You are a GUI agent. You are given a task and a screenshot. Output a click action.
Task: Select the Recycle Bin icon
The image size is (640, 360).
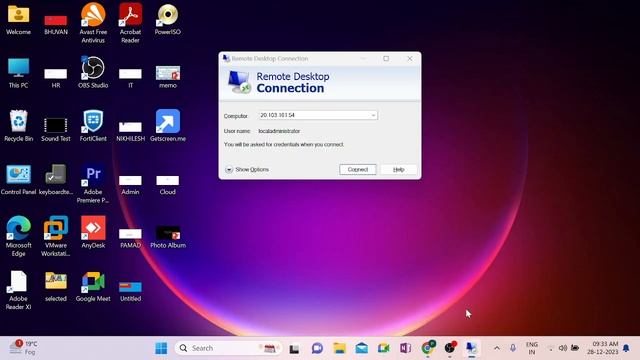click(x=18, y=126)
